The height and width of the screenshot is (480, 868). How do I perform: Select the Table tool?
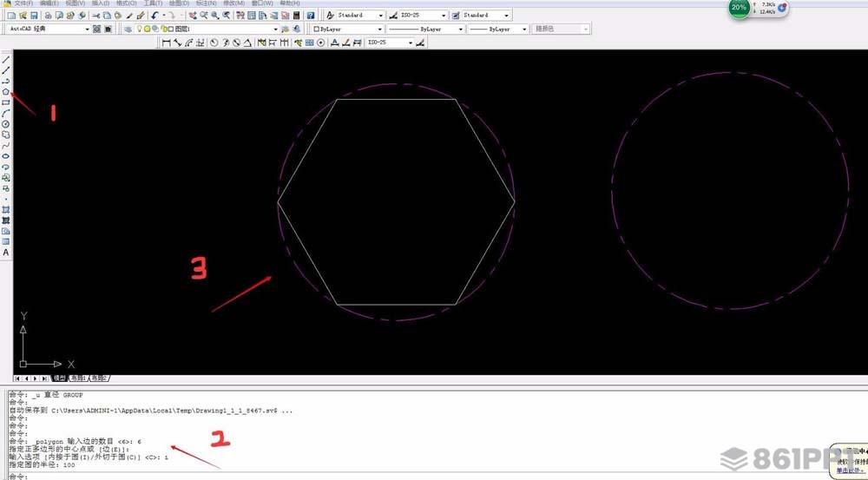click(5, 241)
